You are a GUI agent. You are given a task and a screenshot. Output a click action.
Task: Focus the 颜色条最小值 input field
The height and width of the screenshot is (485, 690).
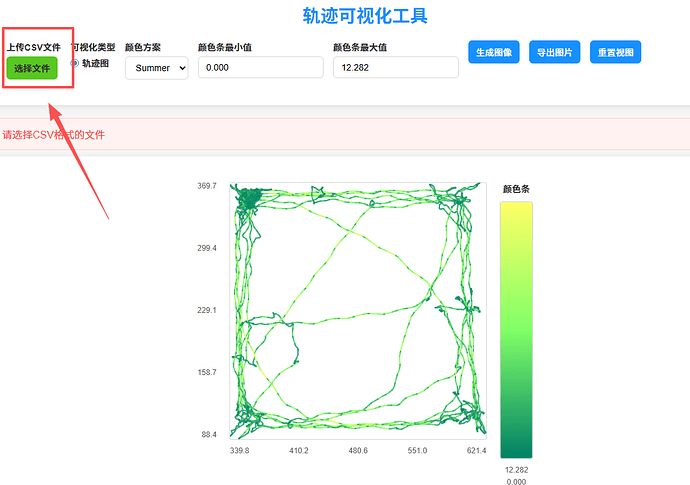[x=260, y=67]
